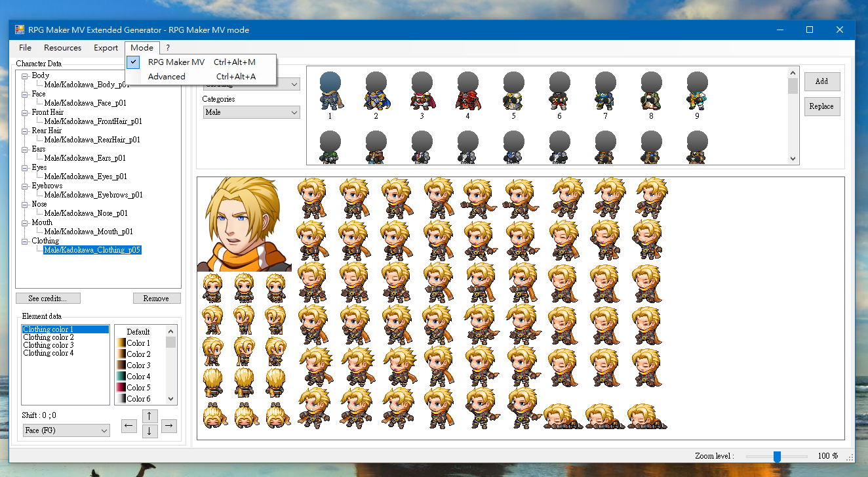
Task: Choose RPG Maker MV mode menu entry
Action: click(x=201, y=62)
